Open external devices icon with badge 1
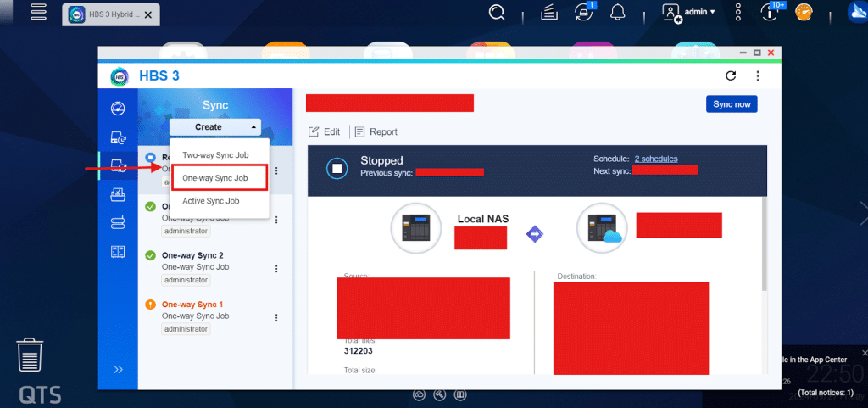868x408 pixels. coord(583,12)
